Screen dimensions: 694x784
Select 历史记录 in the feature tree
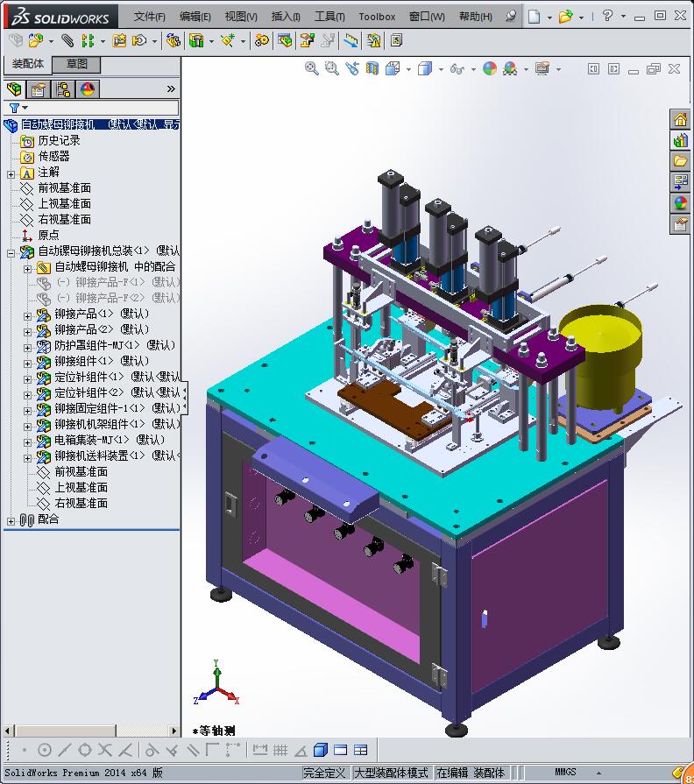(x=59, y=140)
